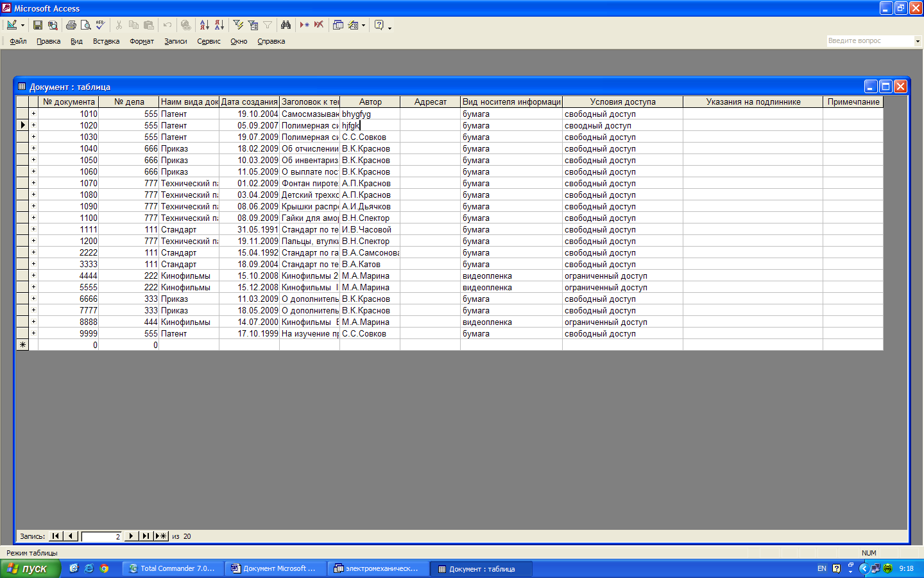This screenshot has width=924, height=578.
Task: Go to the last record
Action: tap(146, 536)
